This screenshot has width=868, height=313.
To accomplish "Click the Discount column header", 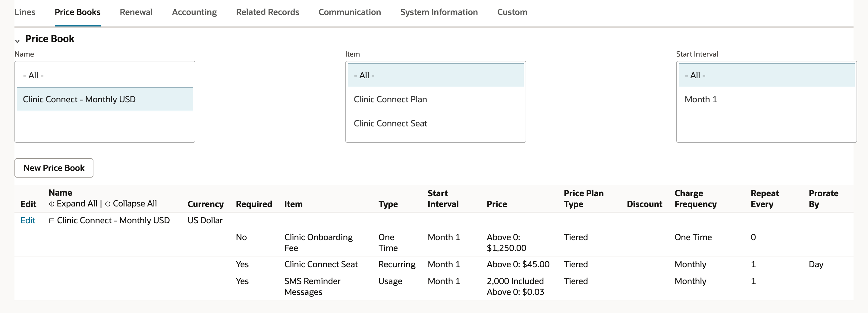I will point(644,204).
